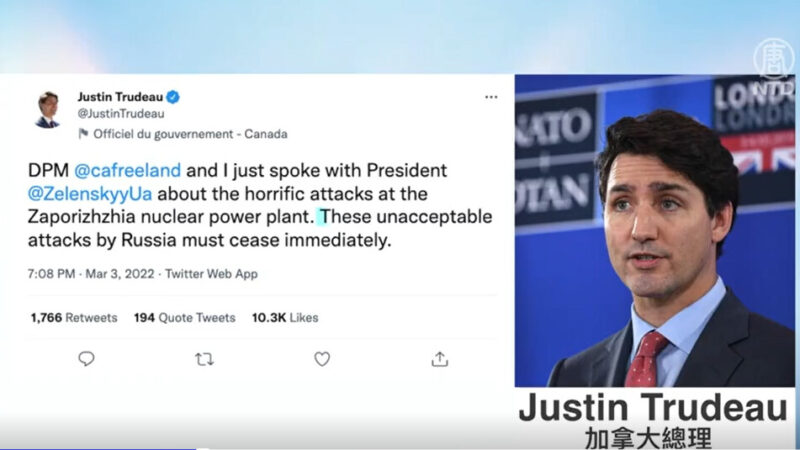View the 194 Quote Tweets list
Screen dimensions: 800x450
click(185, 317)
